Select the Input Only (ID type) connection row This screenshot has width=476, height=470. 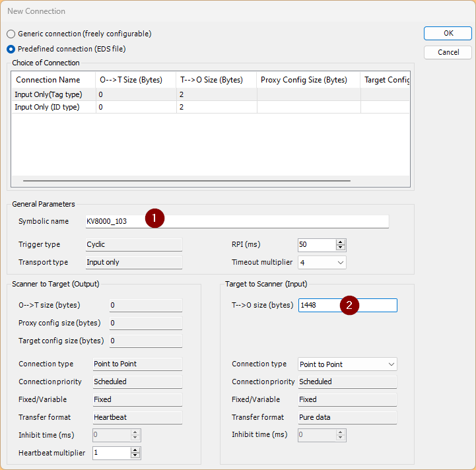tap(211, 107)
